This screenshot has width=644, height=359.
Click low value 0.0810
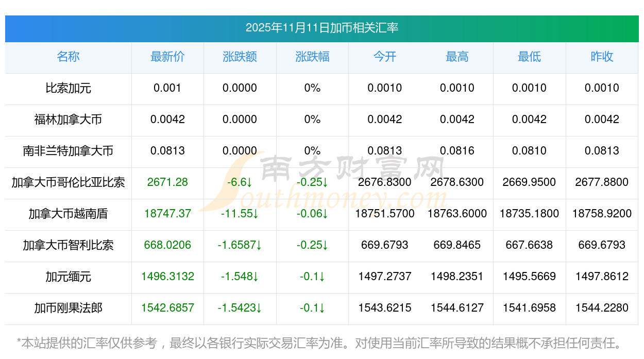point(529,151)
